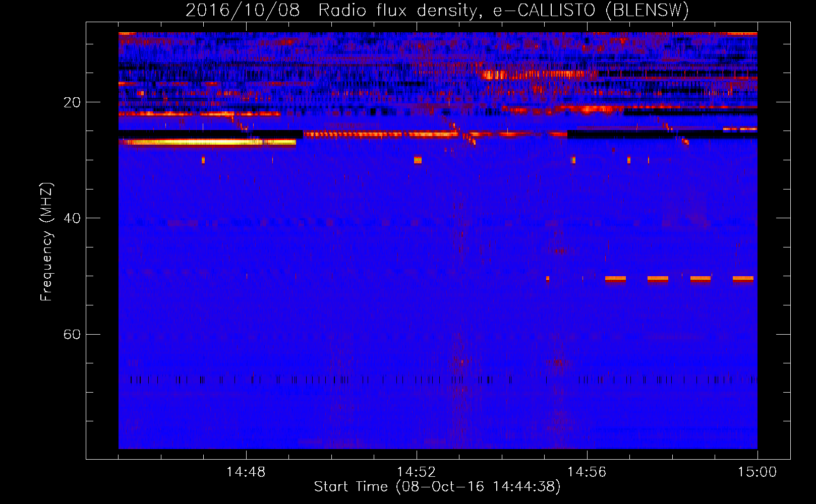Click the plot title 'Radio flux density, e-CALLISTO (BLENSW)'
Viewport: 816px width, 504px height.
[x=503, y=11]
